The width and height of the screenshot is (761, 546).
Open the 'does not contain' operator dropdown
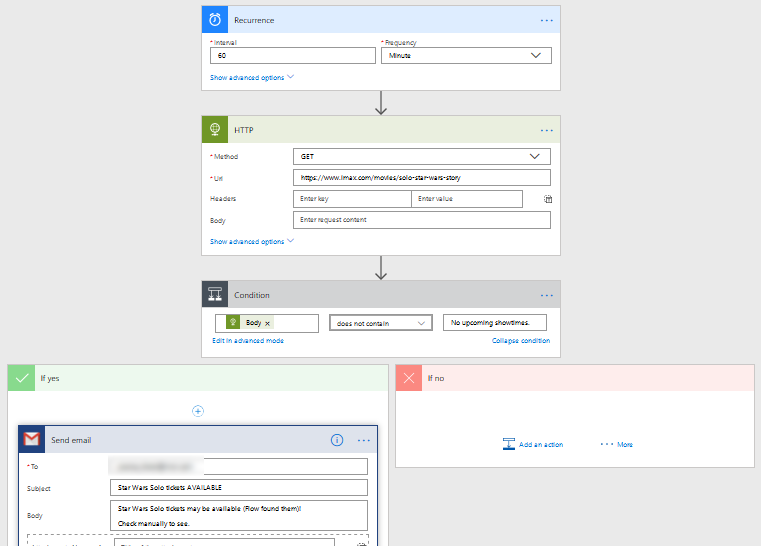point(381,323)
